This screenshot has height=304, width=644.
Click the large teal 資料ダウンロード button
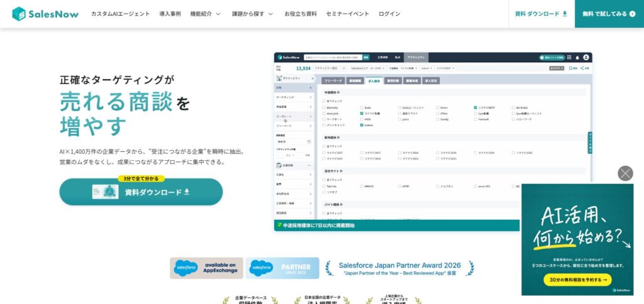click(x=141, y=192)
